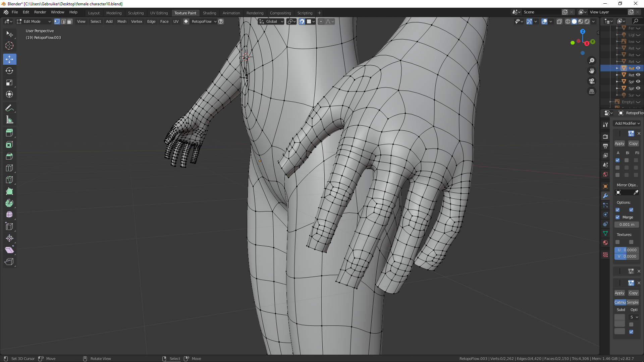
Task: Switch to face select mode
Action: [69, 21]
